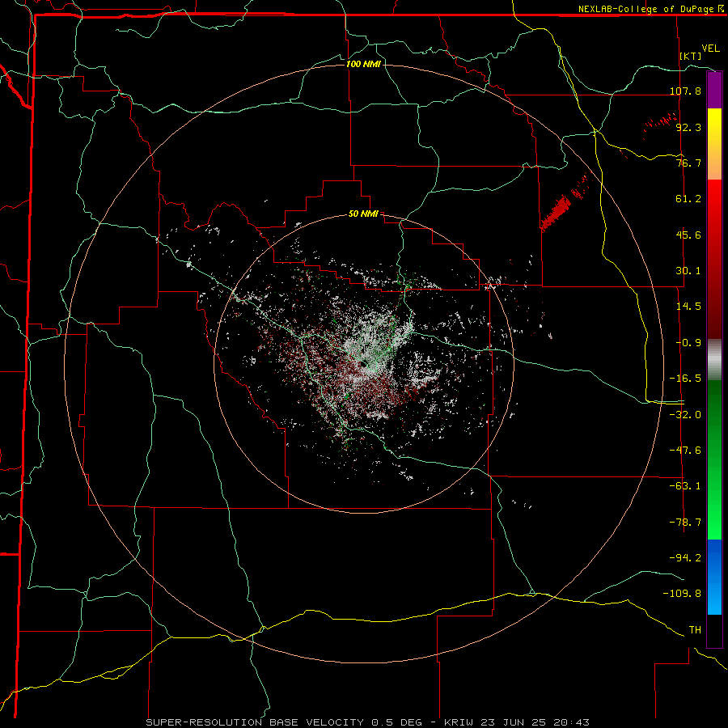Viewport: 728px width, 728px height.
Task: Click the -94.2 legend value
Action: click(x=685, y=558)
